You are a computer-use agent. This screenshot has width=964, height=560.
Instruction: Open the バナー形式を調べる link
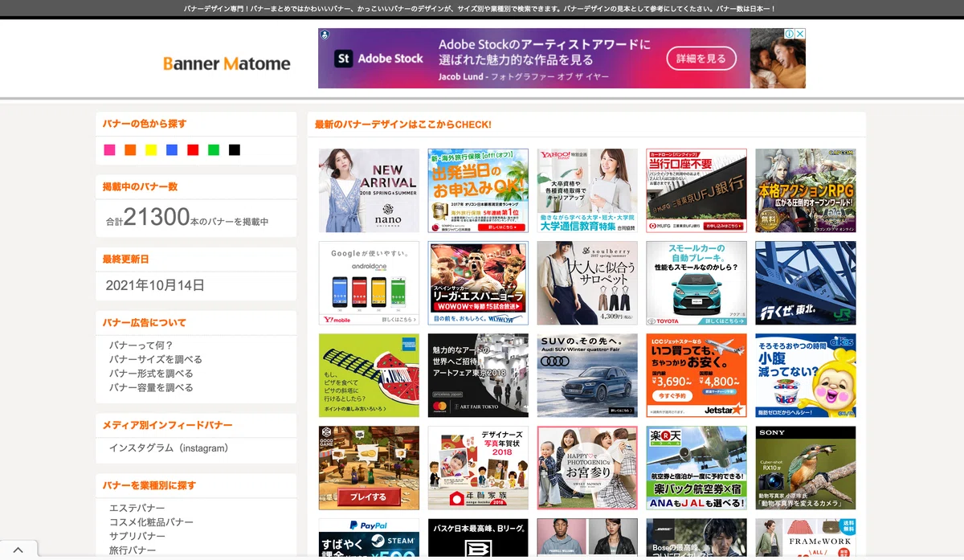(151, 374)
